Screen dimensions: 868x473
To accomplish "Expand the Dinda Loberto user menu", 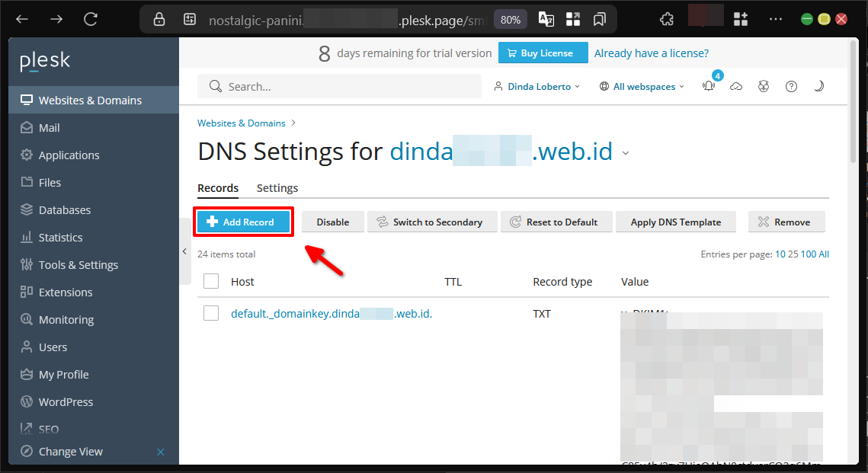I will tap(537, 87).
